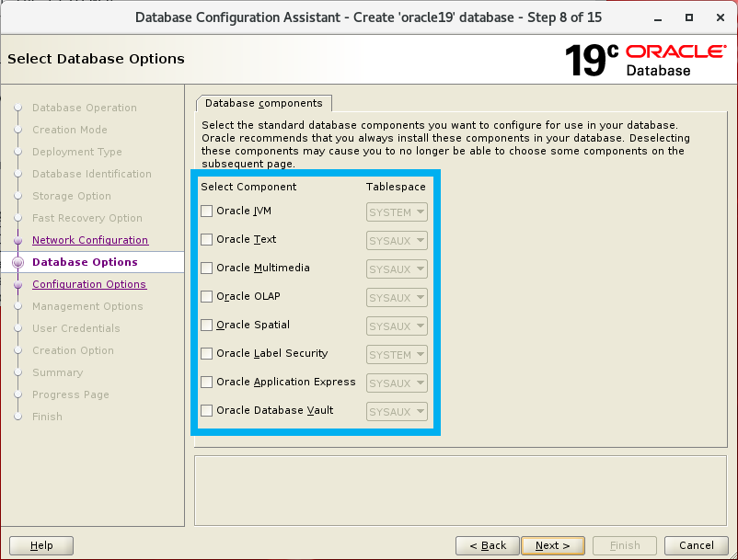Image resolution: width=738 pixels, height=560 pixels.
Task: Tick the Oracle Database Vault checkbox
Action: pos(207,410)
